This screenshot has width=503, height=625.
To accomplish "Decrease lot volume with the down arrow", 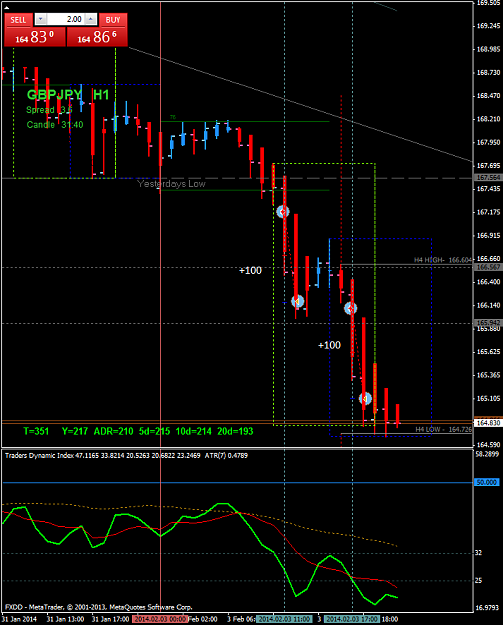I will [41, 19].
